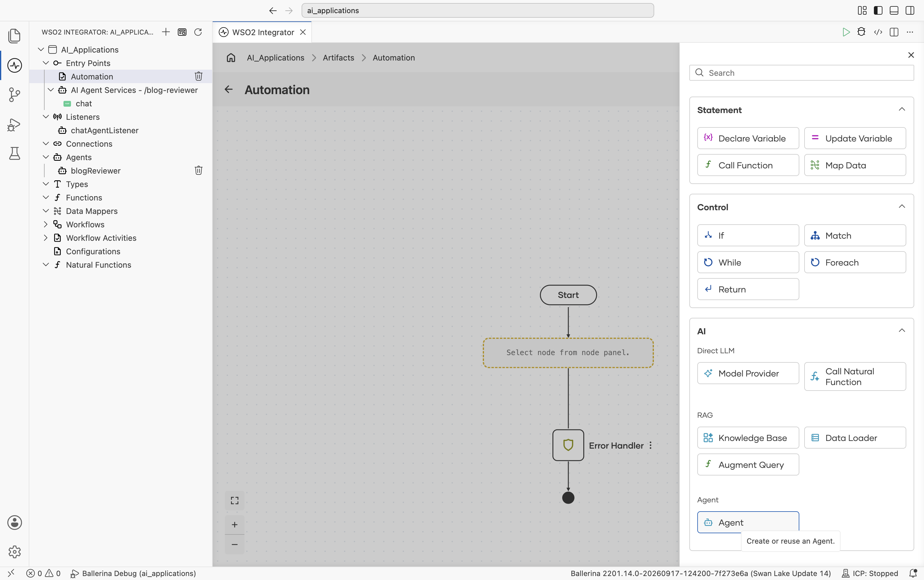Screen dimensions: 924x580
Task: Collapse the AI section
Action: 902,330
